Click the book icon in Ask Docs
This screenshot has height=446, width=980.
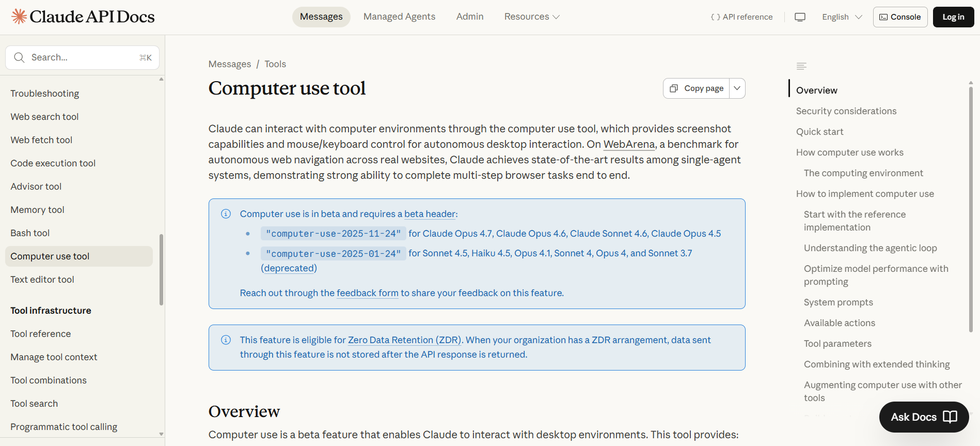coord(950,417)
